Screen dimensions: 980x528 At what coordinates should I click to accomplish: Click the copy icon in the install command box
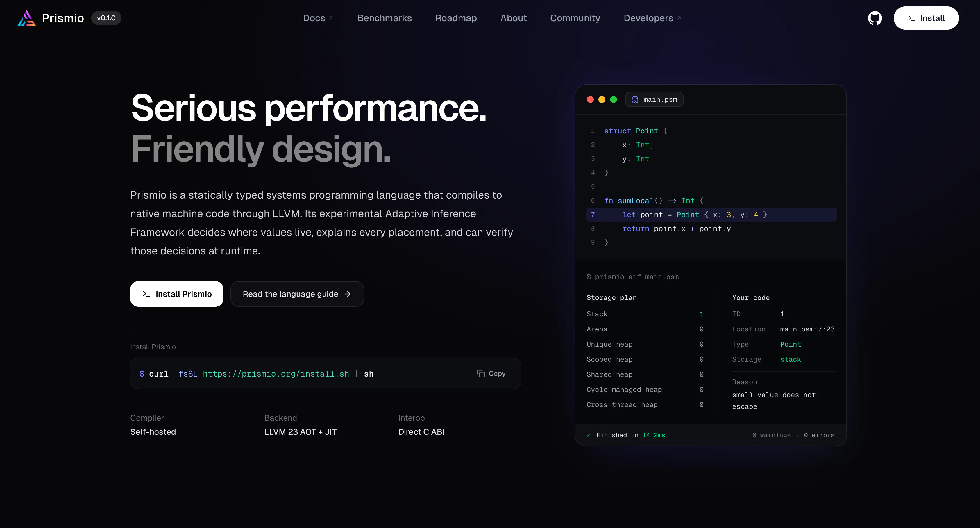pos(480,373)
